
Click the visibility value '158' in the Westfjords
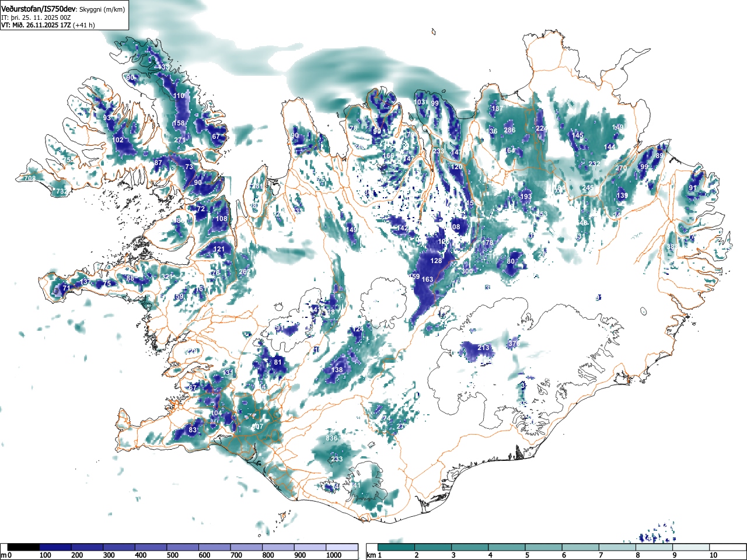point(179,123)
